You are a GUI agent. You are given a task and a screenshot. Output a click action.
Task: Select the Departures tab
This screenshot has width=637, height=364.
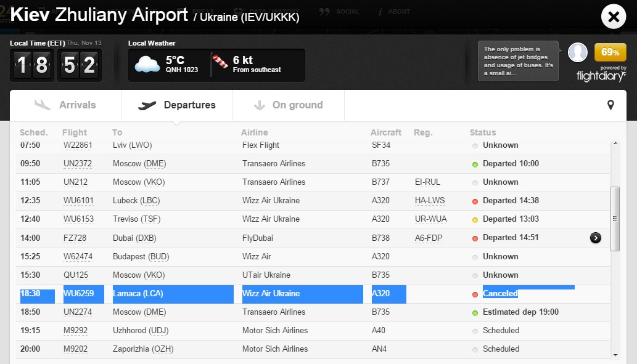click(177, 105)
